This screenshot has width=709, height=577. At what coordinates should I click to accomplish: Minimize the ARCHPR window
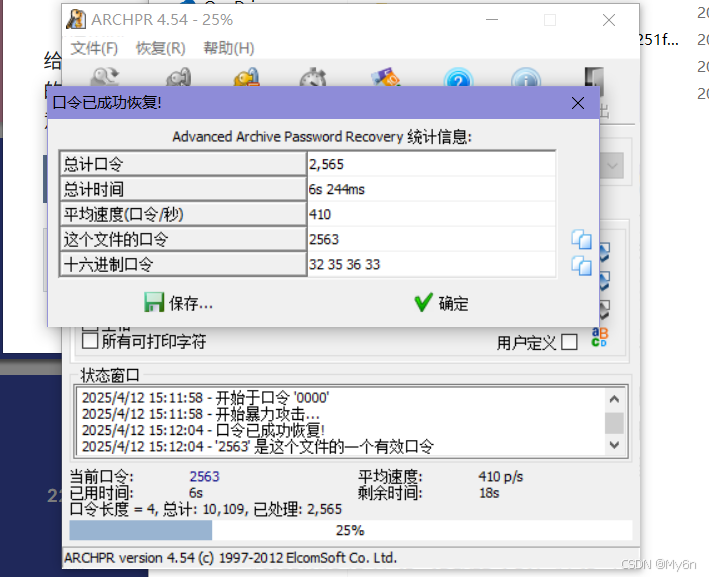[x=492, y=20]
